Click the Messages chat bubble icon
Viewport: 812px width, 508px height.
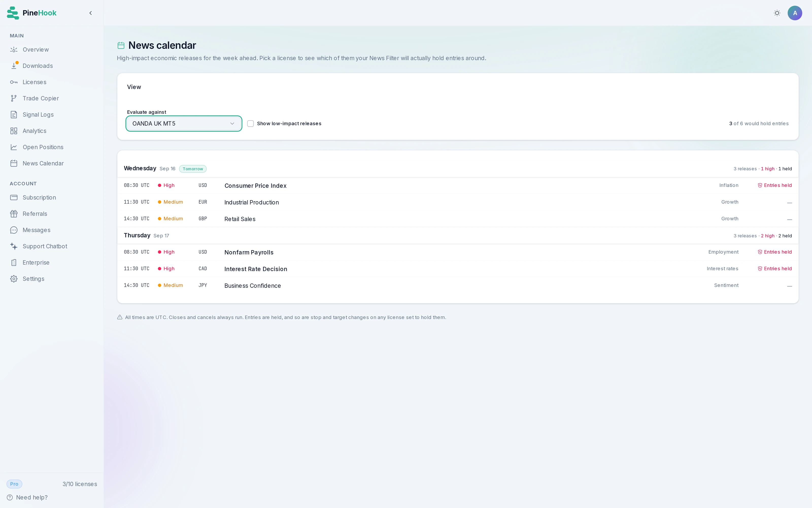click(14, 230)
